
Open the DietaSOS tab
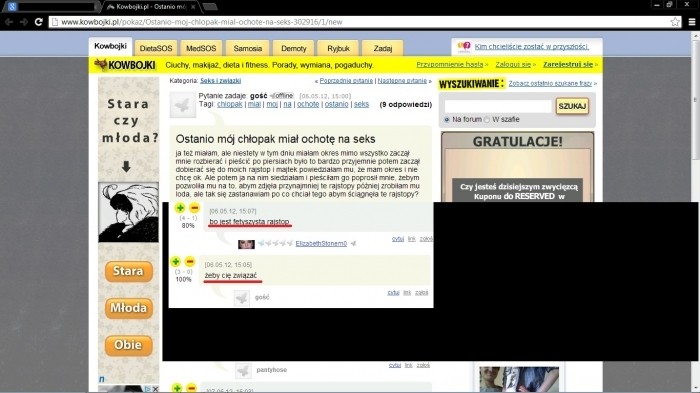(156, 48)
